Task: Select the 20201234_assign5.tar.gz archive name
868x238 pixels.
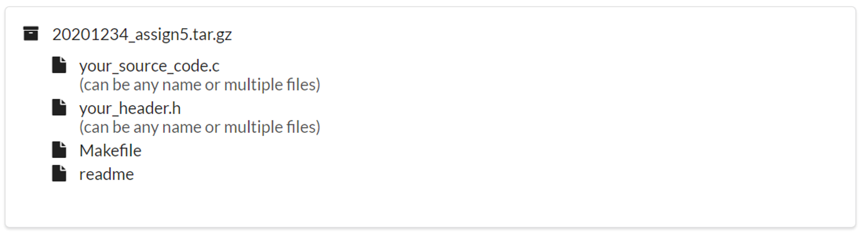Action: point(142,34)
